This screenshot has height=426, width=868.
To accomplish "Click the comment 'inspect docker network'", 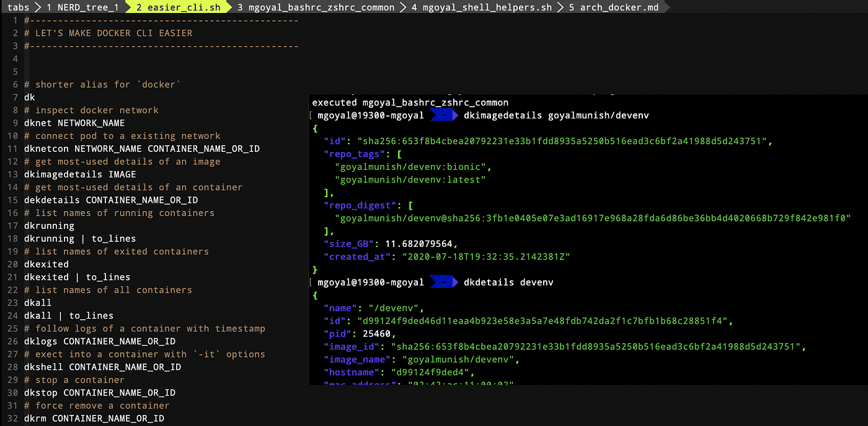I will coord(91,110).
